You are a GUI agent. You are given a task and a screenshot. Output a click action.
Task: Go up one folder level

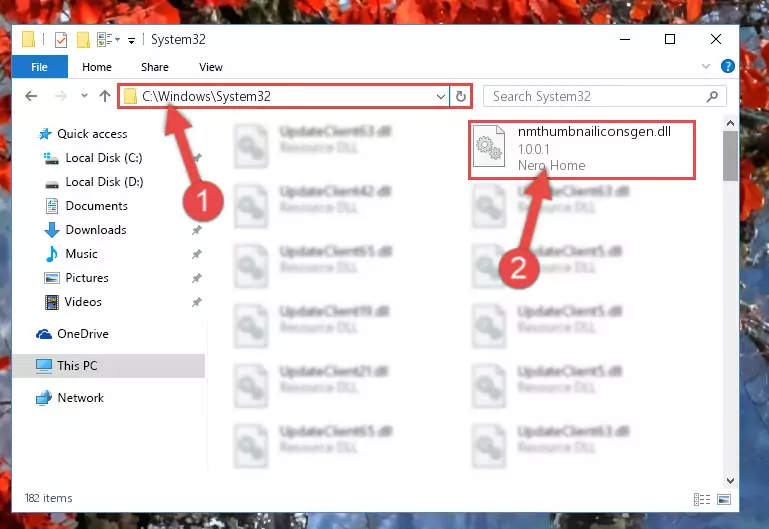pyautogui.click(x=104, y=96)
